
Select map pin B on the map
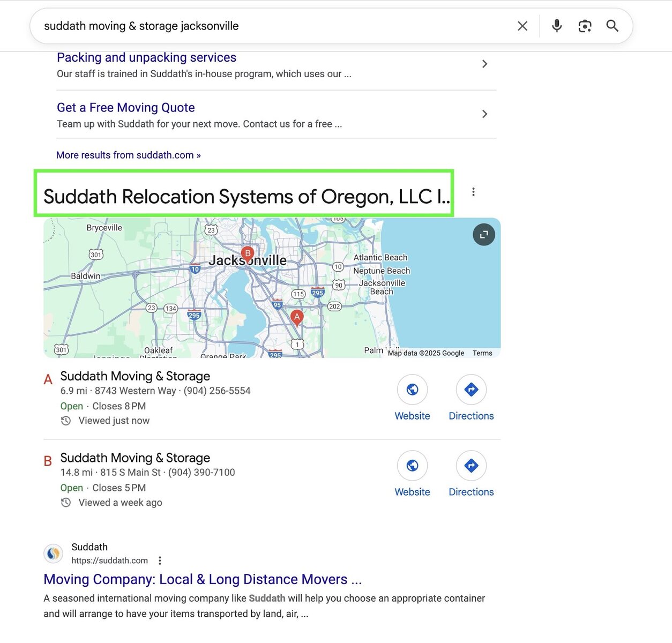pos(248,254)
